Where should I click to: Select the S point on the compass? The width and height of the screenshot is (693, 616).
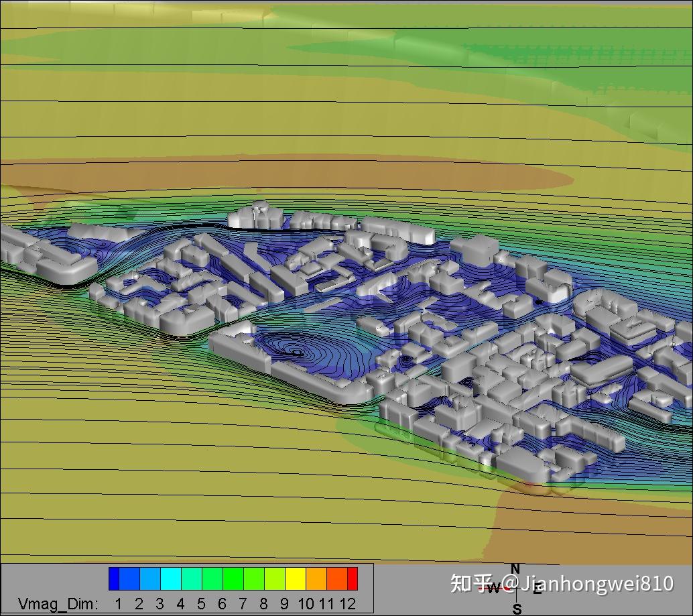click(517, 607)
